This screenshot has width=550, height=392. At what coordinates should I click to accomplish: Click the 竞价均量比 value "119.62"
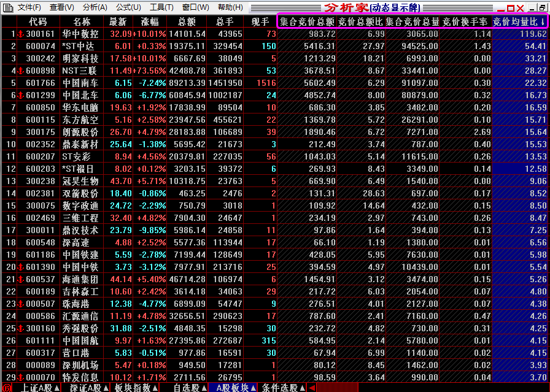click(x=533, y=34)
